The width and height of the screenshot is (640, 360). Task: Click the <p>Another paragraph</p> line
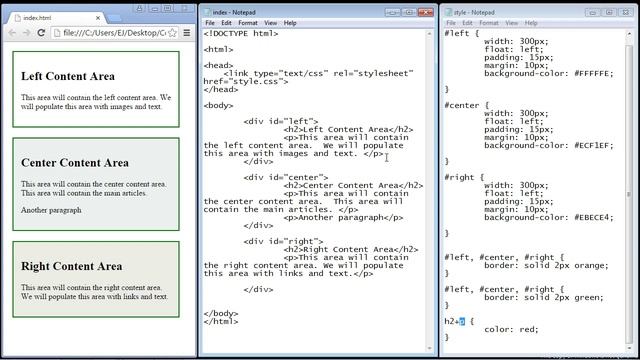pyautogui.click(x=343, y=217)
